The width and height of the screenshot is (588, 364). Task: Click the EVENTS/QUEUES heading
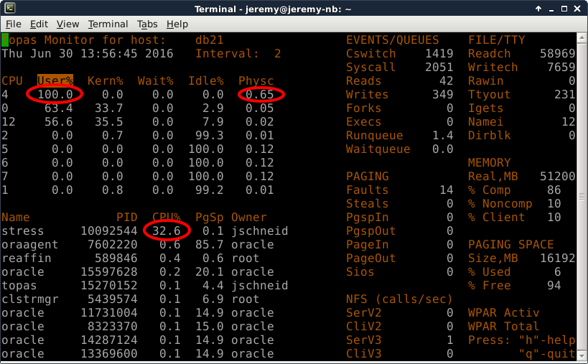pos(392,40)
